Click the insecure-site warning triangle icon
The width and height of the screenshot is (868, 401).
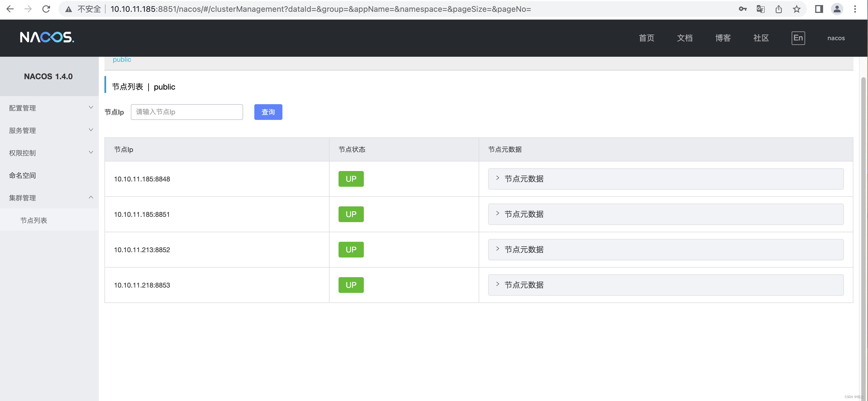coord(68,9)
